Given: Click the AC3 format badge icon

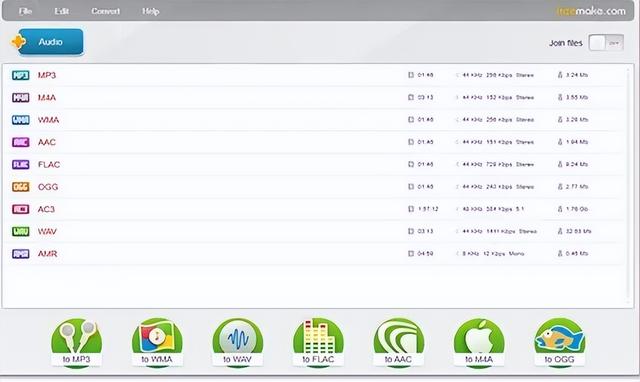Looking at the screenshot, I should 20,209.
